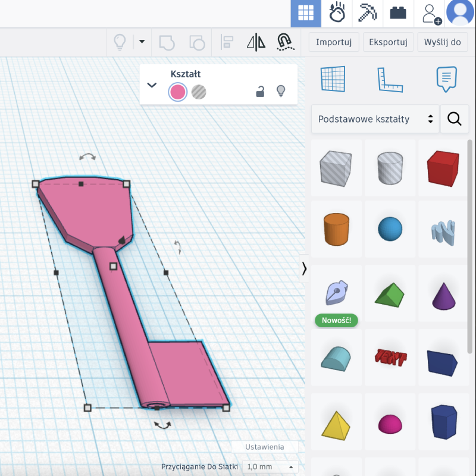Click the Eksportuj button
Screen dimensions: 476x476
click(388, 42)
